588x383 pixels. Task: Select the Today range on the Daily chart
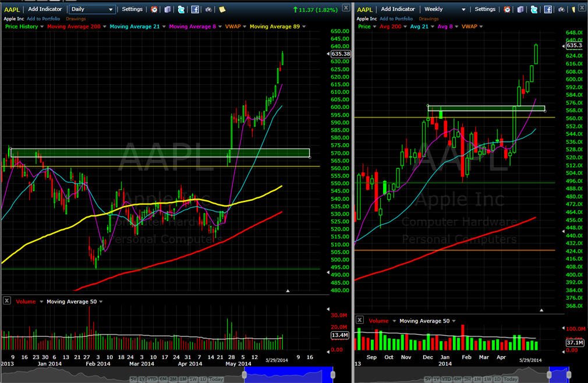pos(216,380)
